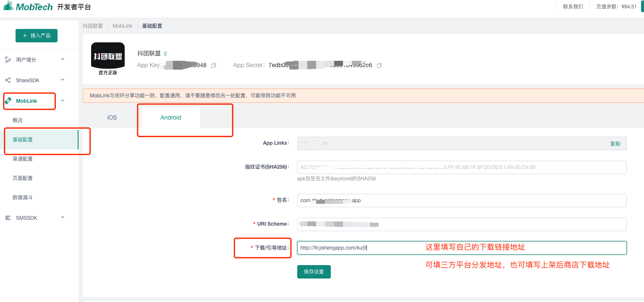Expand the SMSSDK menu chevron
Image resolution: width=644 pixels, height=302 pixels.
pos(63,217)
